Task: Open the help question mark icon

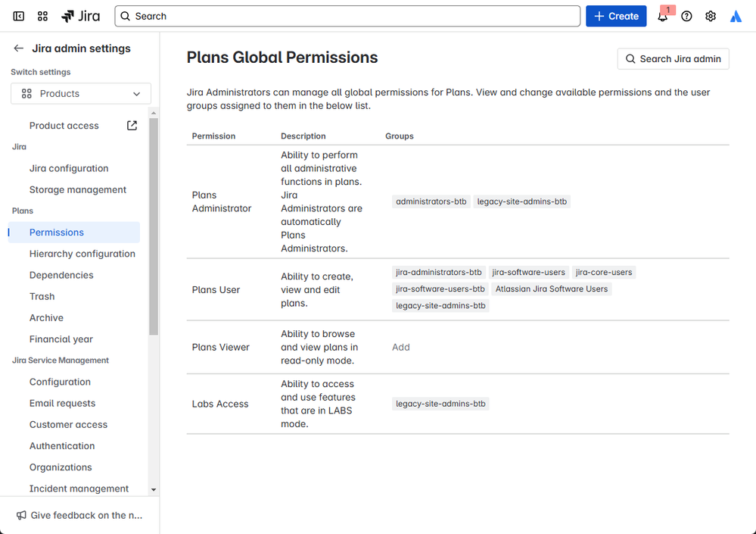Action: pyautogui.click(x=686, y=16)
